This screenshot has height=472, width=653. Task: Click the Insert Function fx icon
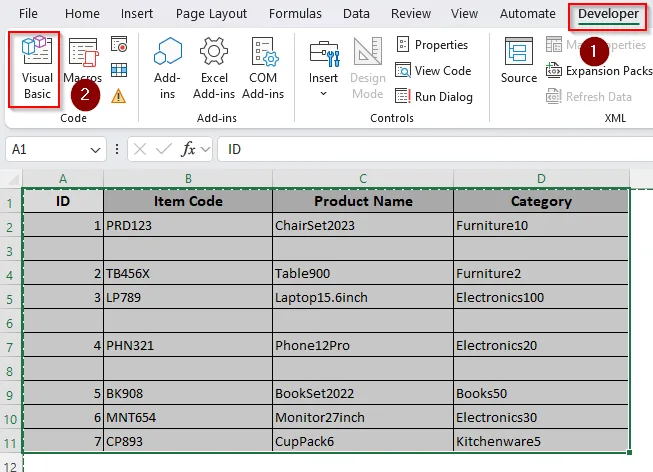pyautogui.click(x=188, y=149)
